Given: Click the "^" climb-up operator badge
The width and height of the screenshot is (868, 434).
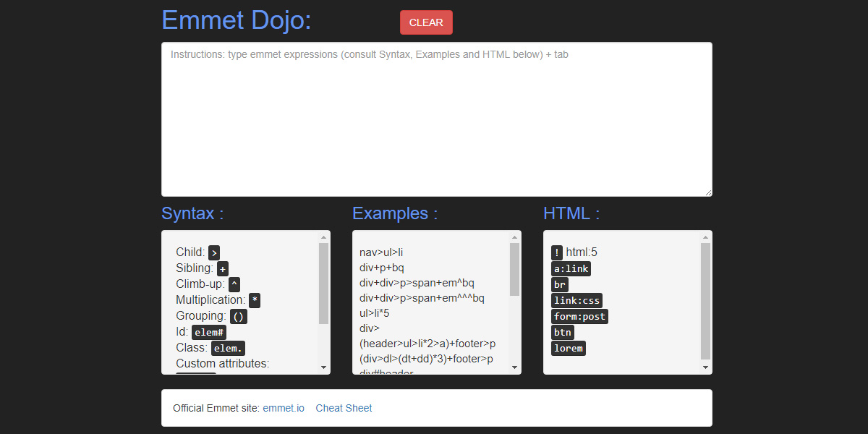Looking at the screenshot, I should pyautogui.click(x=234, y=284).
